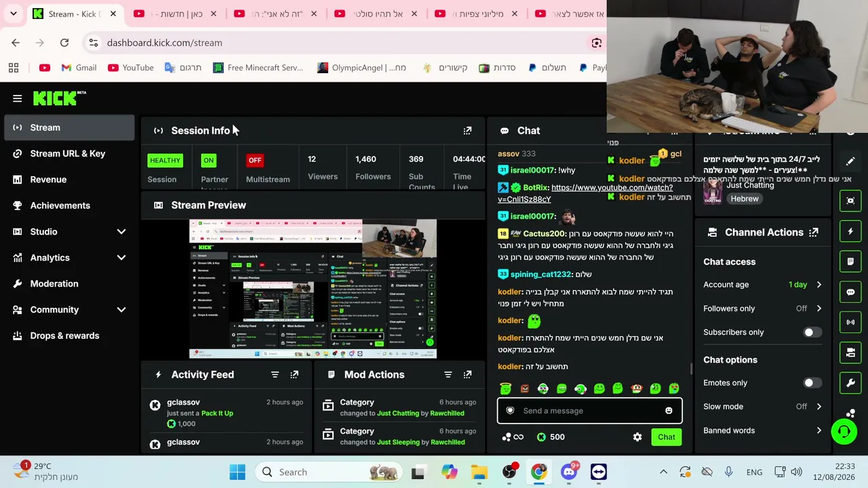868x488 pixels.
Task: Switch to the כאן | חדשות YouTube tab
Action: [x=175, y=14]
